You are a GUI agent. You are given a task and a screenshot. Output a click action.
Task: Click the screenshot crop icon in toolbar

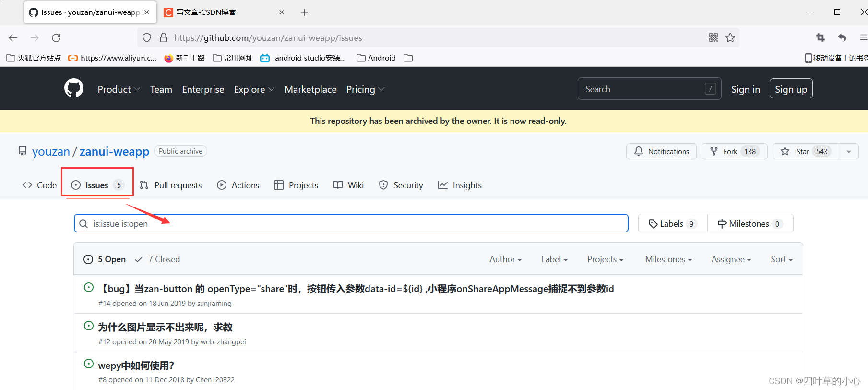click(820, 37)
